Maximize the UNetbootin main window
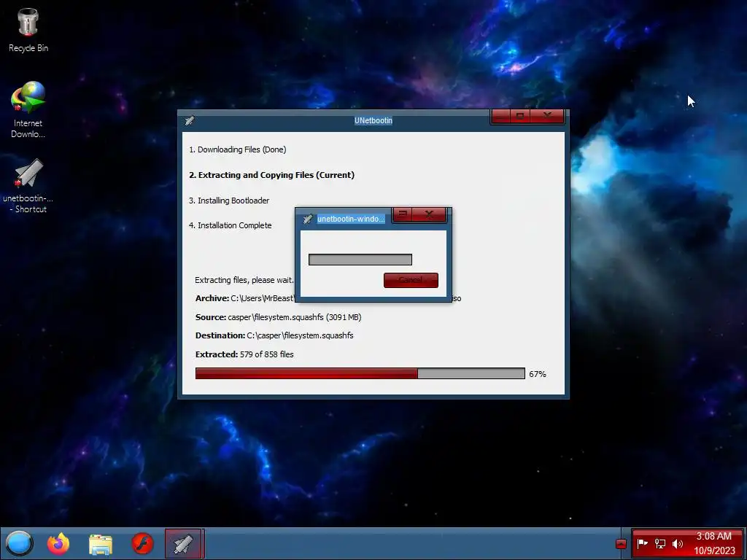The height and width of the screenshot is (560, 747). [519, 116]
